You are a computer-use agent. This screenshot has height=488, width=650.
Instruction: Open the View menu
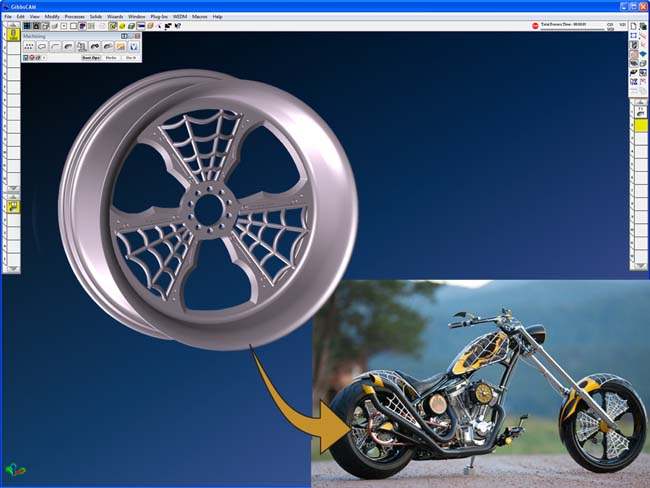pyautogui.click(x=34, y=17)
